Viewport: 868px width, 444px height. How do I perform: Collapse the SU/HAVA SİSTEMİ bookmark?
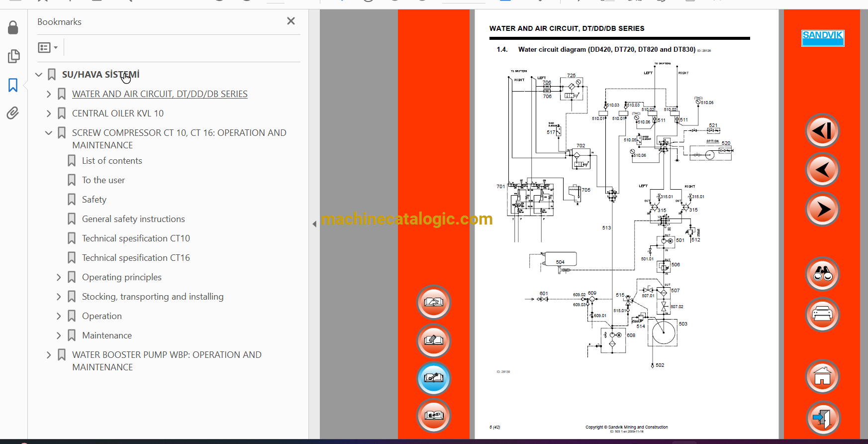coord(39,75)
